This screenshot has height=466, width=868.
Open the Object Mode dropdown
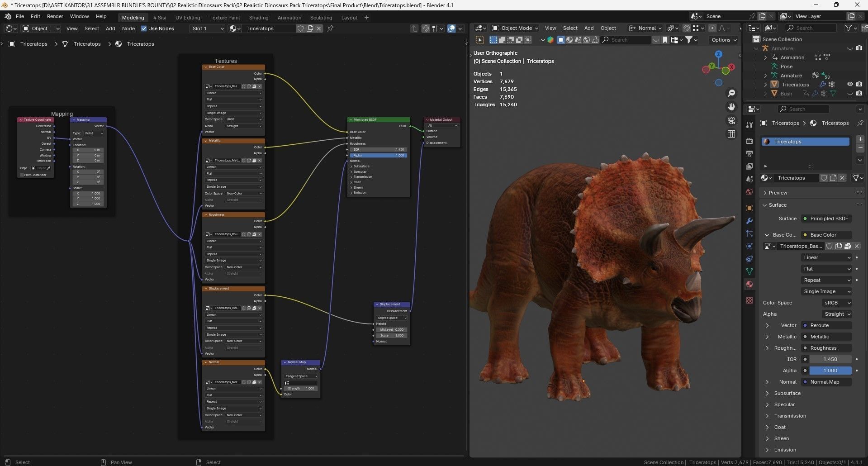(x=515, y=28)
